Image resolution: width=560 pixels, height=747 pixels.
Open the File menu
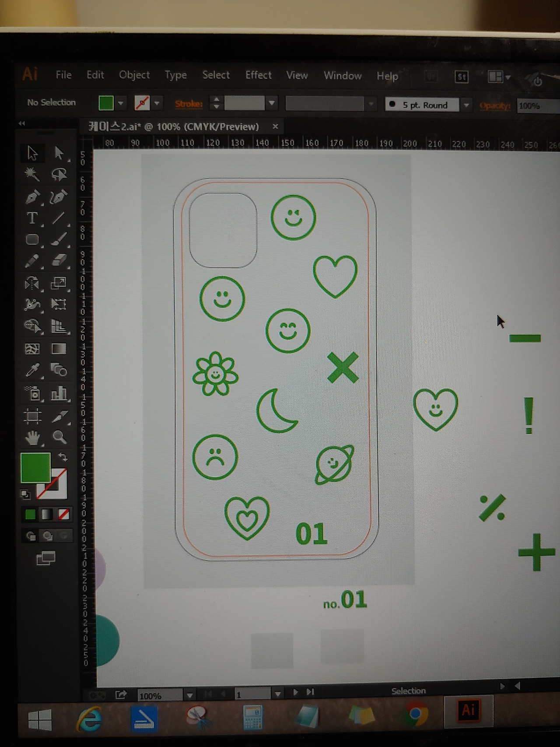click(x=63, y=75)
